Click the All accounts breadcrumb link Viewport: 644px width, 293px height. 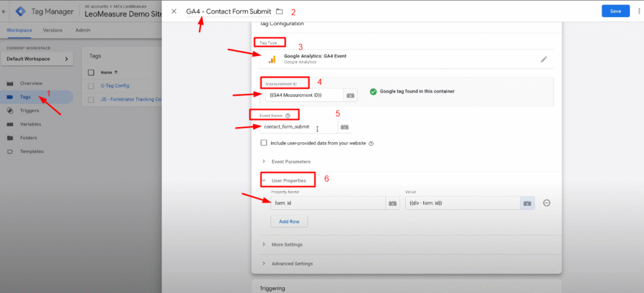96,6
